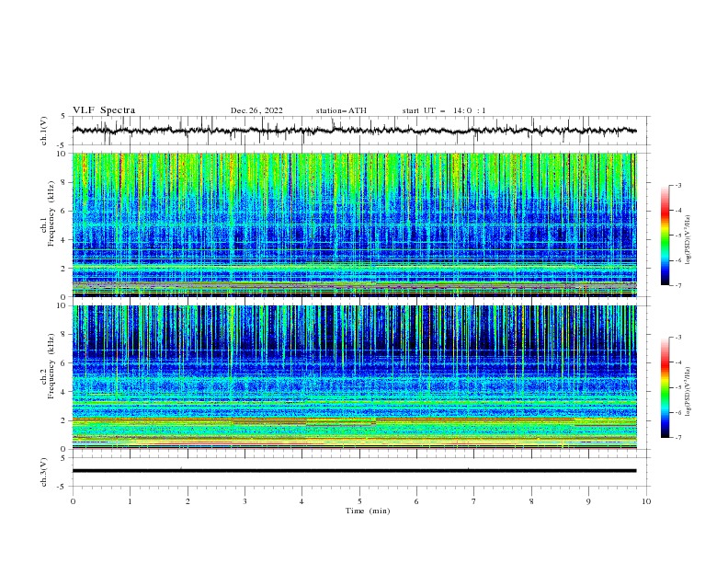Select the upper color bar "log(PSD)(V²/Hz)" label
Image resolution: width=728 pixels, height=563 pixels.
(688, 240)
